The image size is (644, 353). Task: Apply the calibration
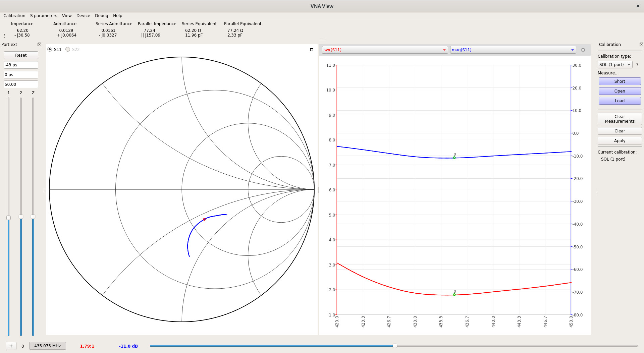620,141
